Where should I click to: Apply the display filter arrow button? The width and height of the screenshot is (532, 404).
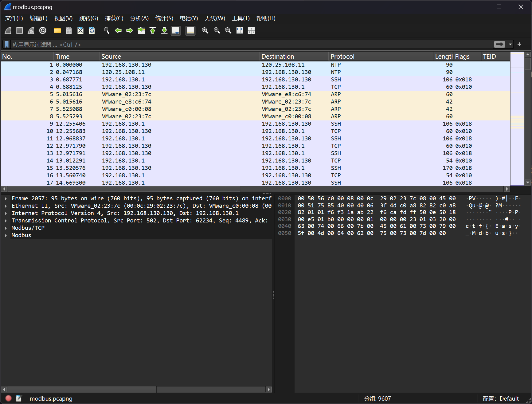[500, 45]
